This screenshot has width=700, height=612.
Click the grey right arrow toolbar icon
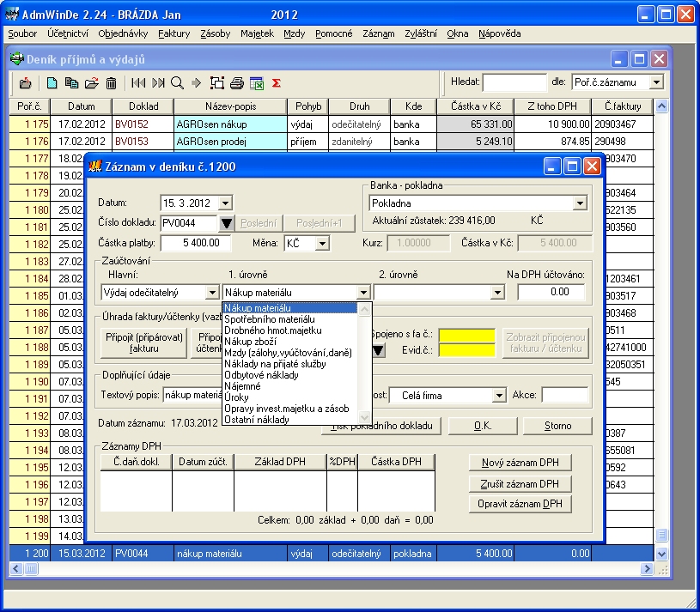point(196,83)
